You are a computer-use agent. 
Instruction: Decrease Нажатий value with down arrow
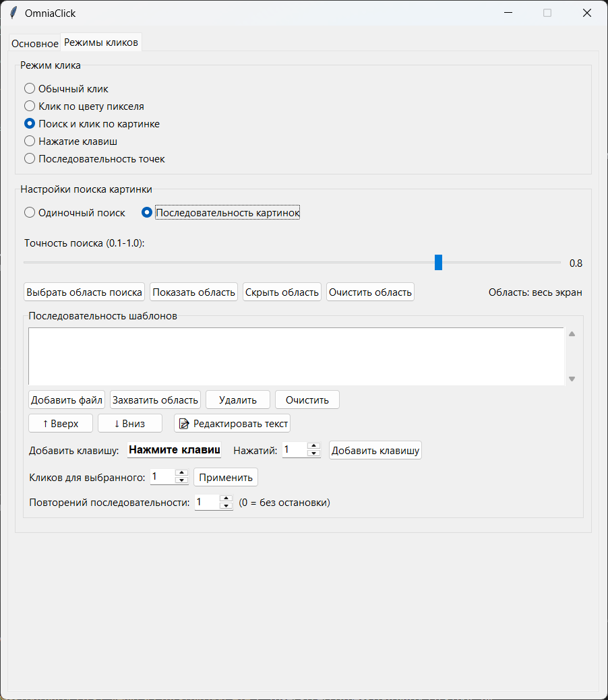(314, 453)
